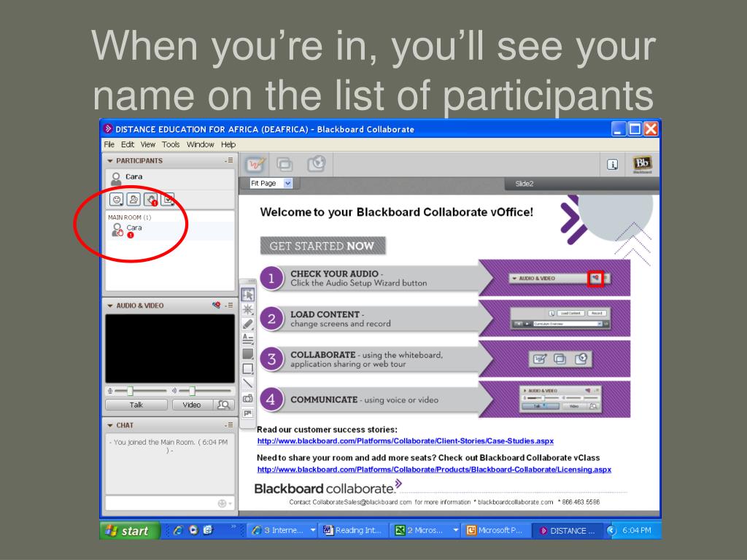Click Cara's profile avatar at panel top

116,179
